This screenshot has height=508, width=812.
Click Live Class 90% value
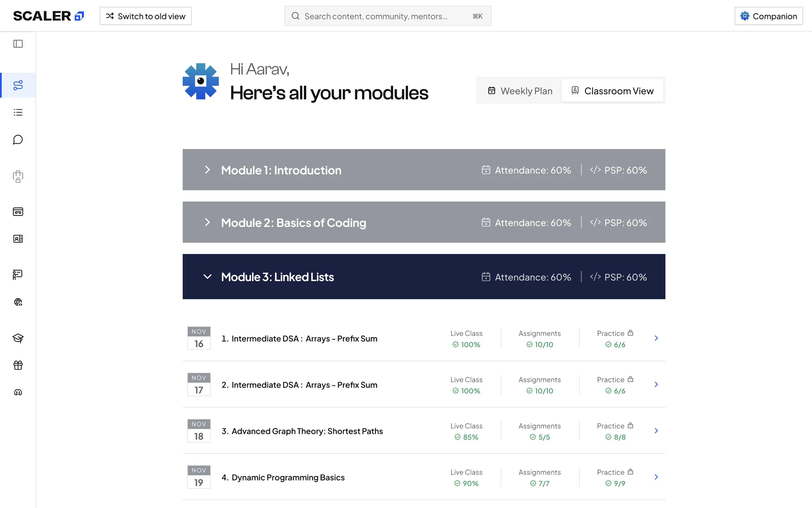[466, 484]
